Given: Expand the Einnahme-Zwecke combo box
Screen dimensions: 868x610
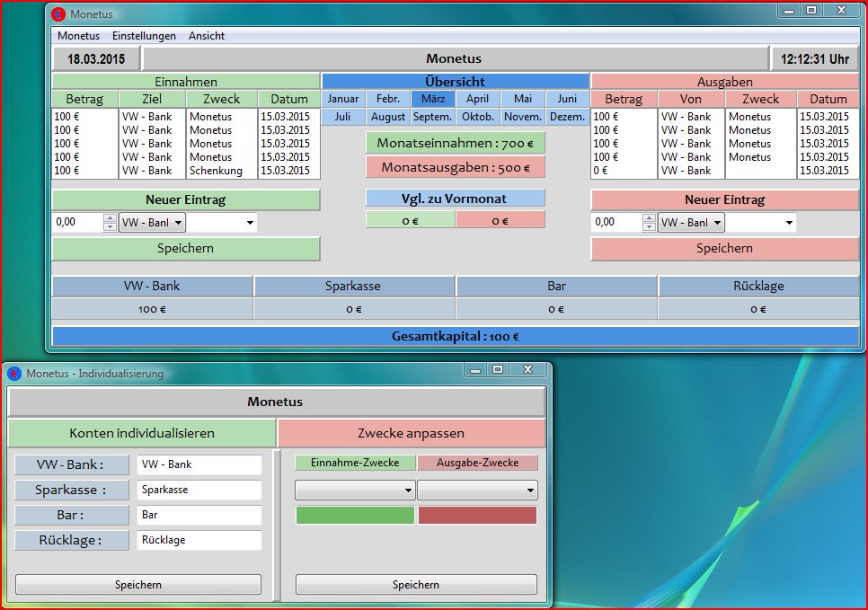Looking at the screenshot, I should pos(355,490).
